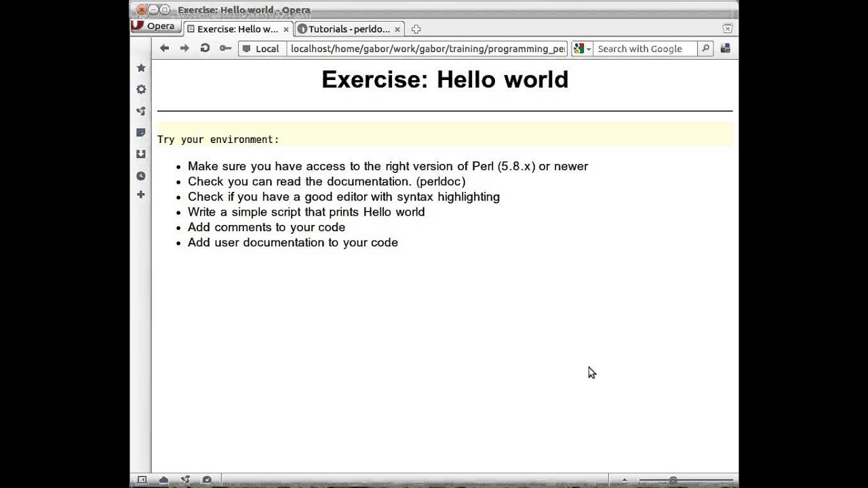Open a new tab with the plus button

pos(416,29)
